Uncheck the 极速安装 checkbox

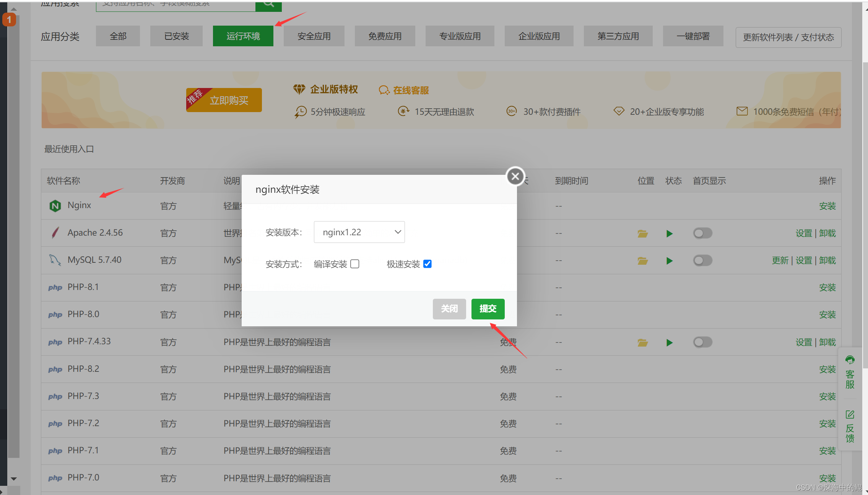pyautogui.click(x=427, y=264)
